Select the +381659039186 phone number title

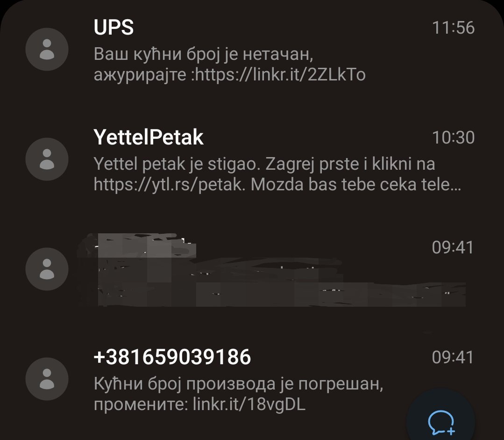tap(172, 357)
